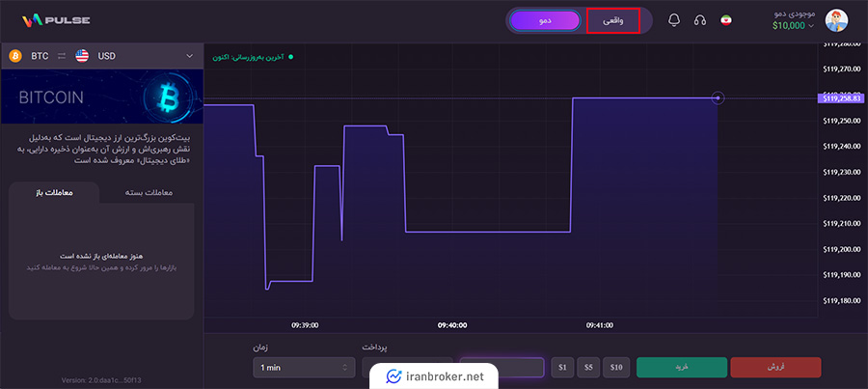This screenshot has width=868, height=389.
Task: Change language via Iran flag icon
Action: click(728, 20)
